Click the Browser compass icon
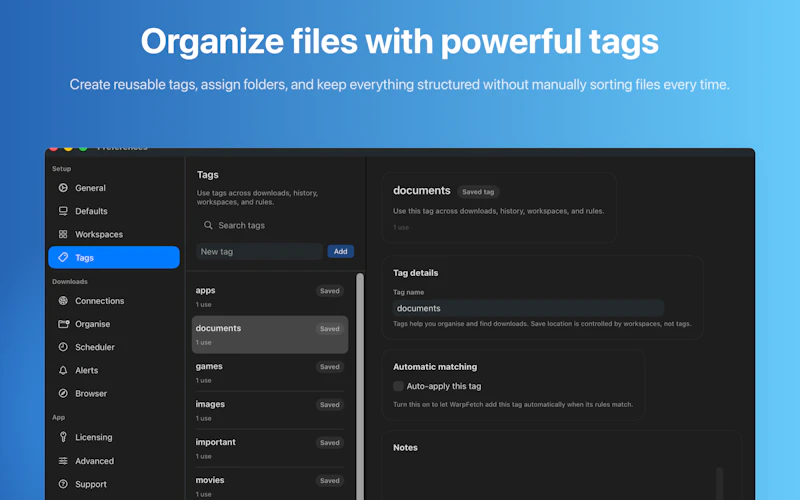 point(63,393)
